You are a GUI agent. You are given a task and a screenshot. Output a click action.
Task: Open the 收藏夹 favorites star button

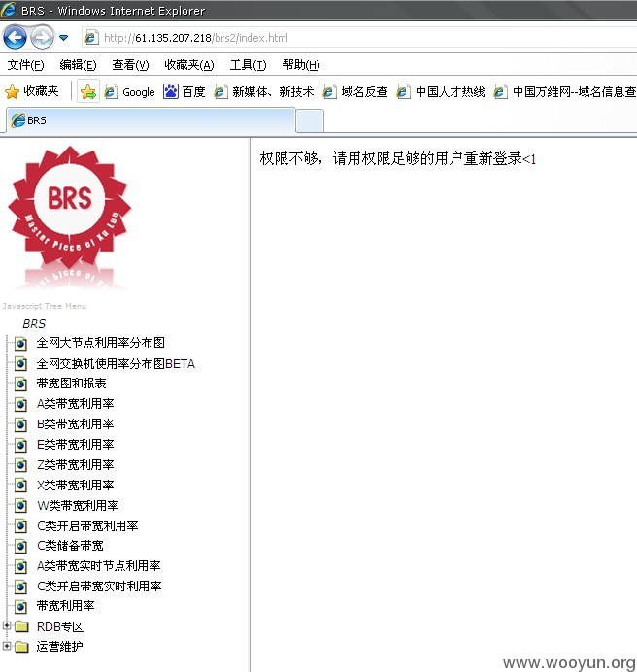[x=31, y=91]
